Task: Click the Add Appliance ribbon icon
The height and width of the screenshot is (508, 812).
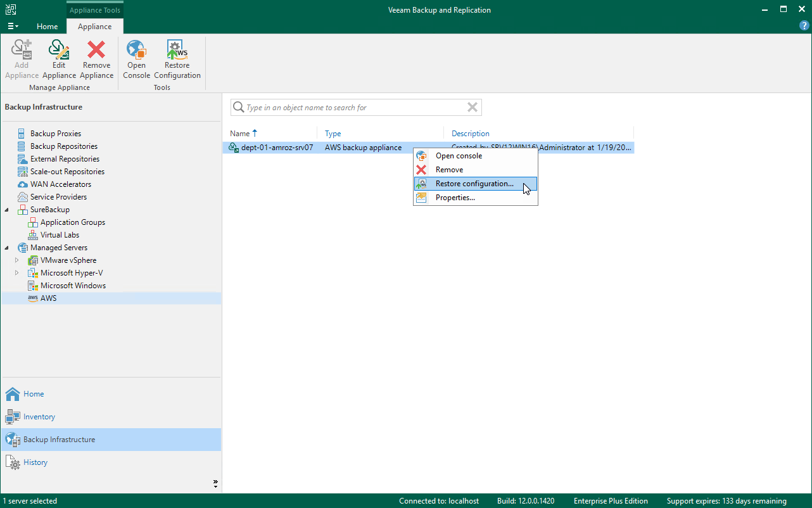Action: (x=21, y=57)
